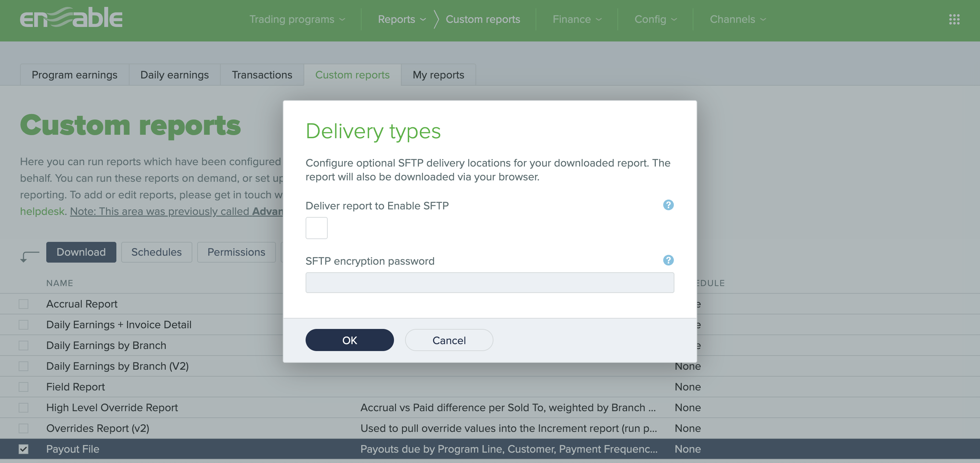Image resolution: width=980 pixels, height=463 pixels.
Task: Switch to the My reports tab
Action: [x=438, y=75]
